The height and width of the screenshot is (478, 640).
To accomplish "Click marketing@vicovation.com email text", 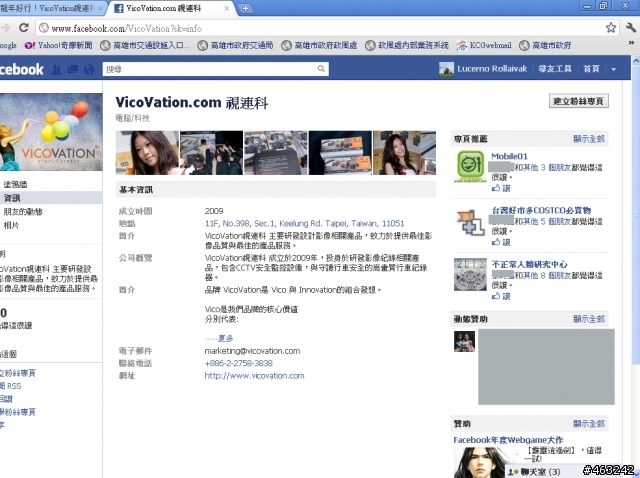I will click(252, 351).
